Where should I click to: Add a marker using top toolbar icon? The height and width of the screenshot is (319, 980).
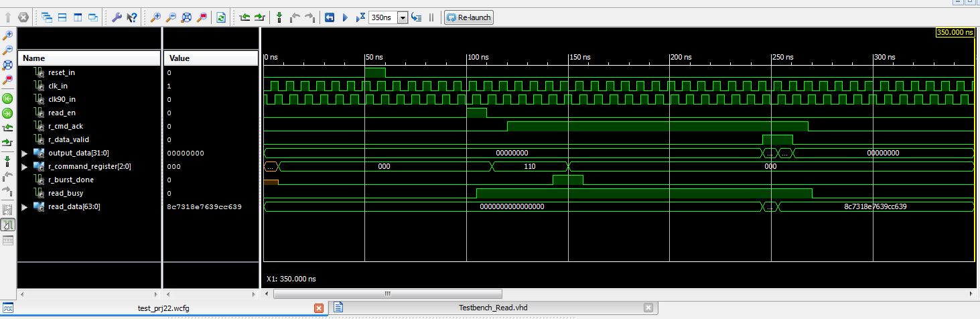[x=279, y=17]
